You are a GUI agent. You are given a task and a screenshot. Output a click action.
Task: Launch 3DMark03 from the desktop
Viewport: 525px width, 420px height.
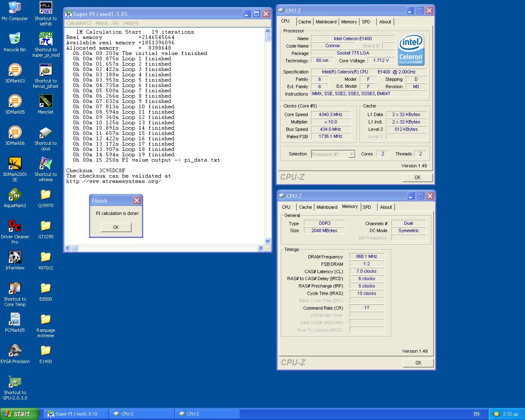15,73
